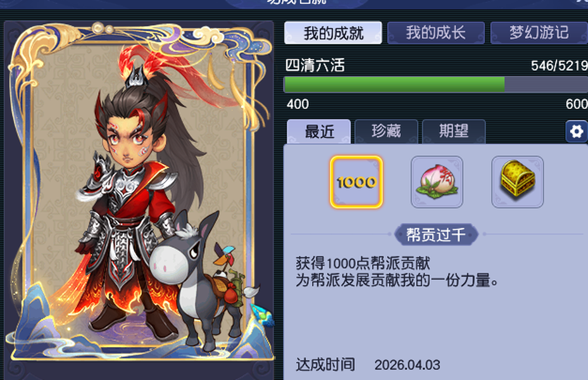Switch to the 我的成长 tab
This screenshot has height=380, width=588.
435,33
